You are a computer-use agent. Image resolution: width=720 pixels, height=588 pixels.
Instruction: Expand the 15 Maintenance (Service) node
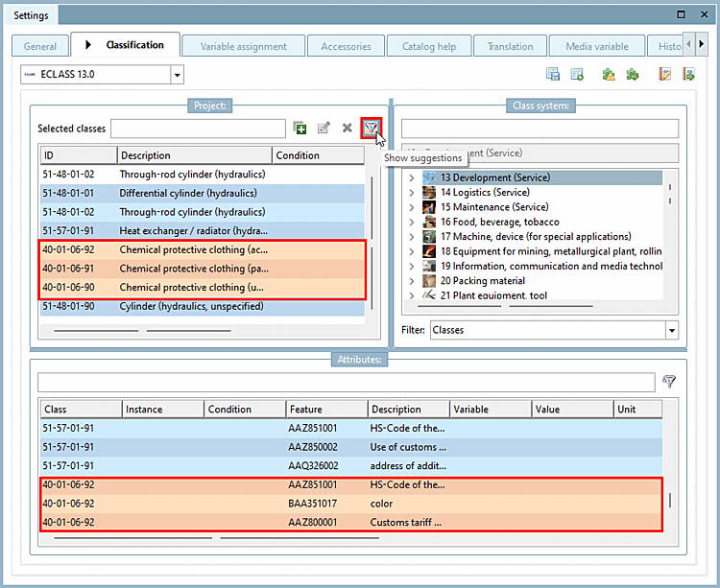pyautogui.click(x=412, y=207)
